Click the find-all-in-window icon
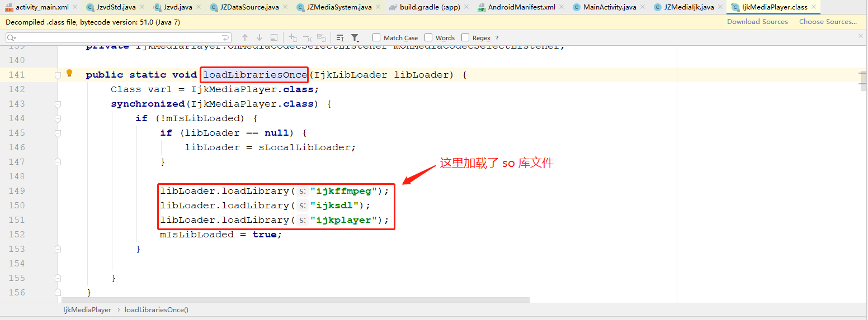This screenshot has width=868, height=320. pyautogui.click(x=274, y=37)
